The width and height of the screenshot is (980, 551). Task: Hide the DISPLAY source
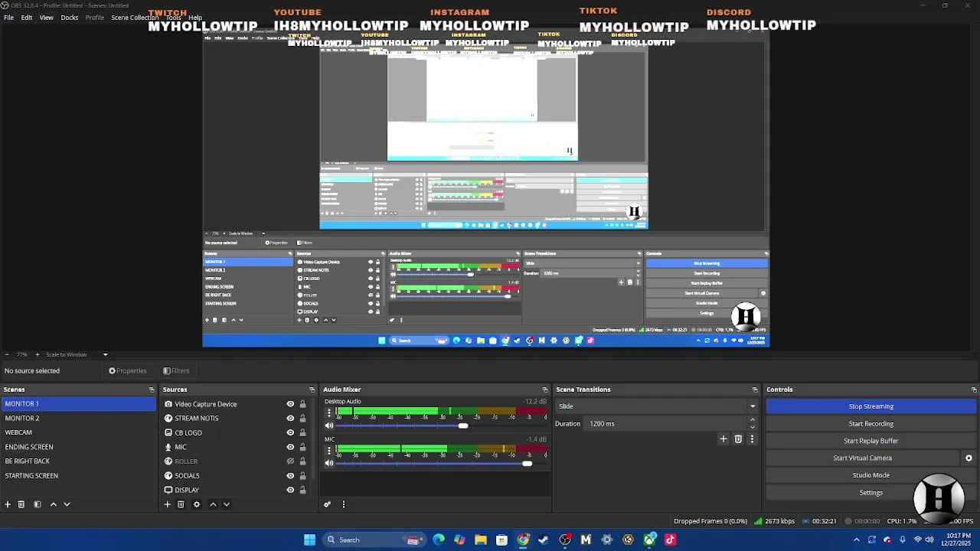click(290, 490)
